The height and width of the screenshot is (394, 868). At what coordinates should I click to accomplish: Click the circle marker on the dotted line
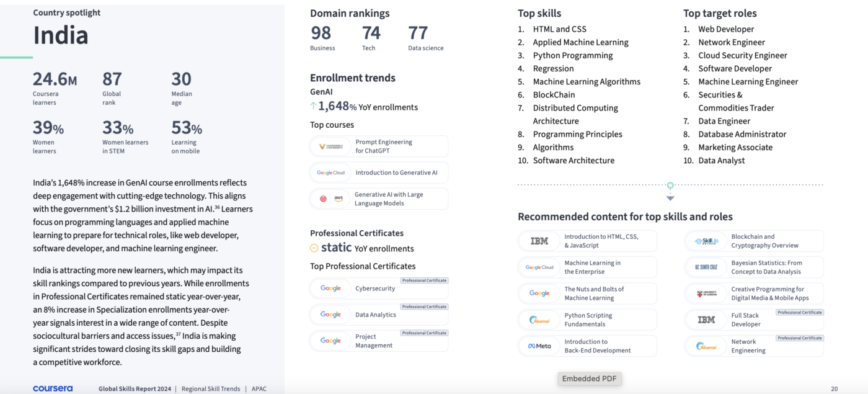click(670, 185)
